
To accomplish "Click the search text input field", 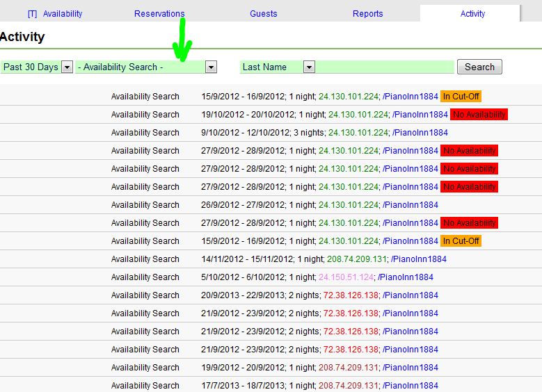I will (385, 67).
